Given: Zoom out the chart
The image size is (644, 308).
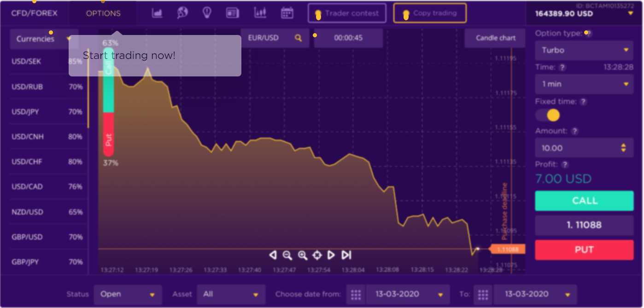Looking at the screenshot, I should 287,255.
